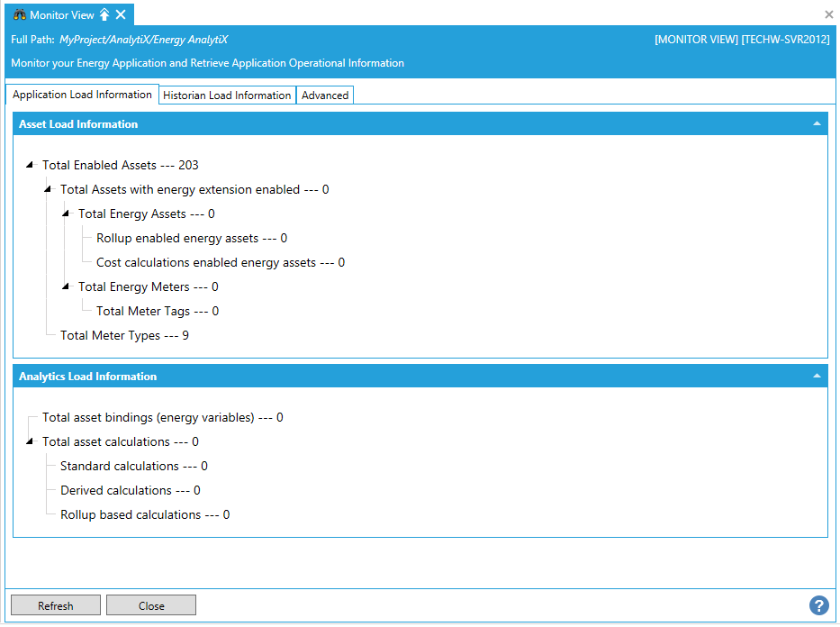This screenshot has height=627, width=840.
Task: Switch to Historian Load Information tab
Action: pyautogui.click(x=227, y=95)
